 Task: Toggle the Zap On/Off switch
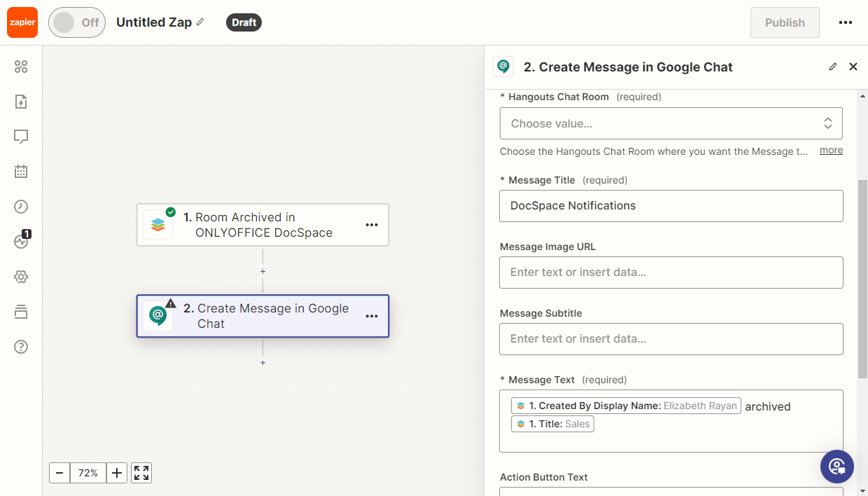tap(76, 22)
